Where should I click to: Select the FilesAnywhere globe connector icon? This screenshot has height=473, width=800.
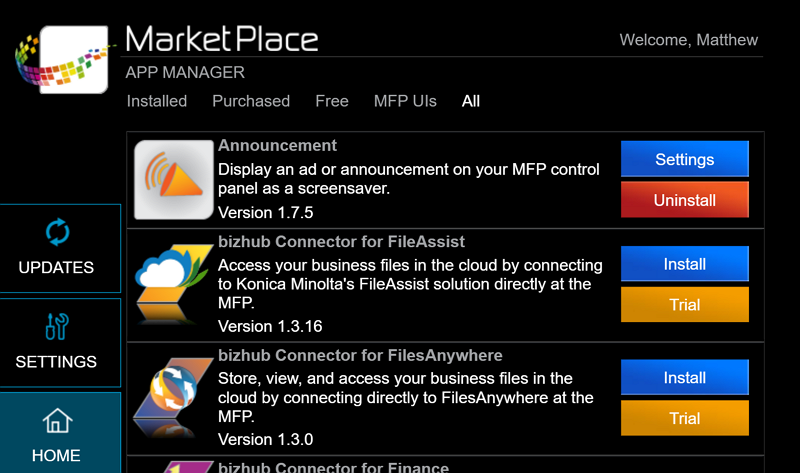pyautogui.click(x=173, y=397)
